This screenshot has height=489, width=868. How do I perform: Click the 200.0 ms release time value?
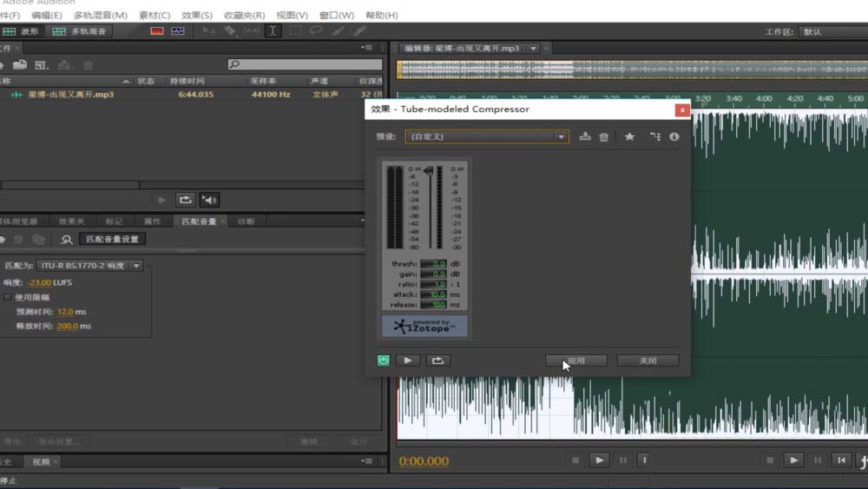pyautogui.click(x=67, y=327)
